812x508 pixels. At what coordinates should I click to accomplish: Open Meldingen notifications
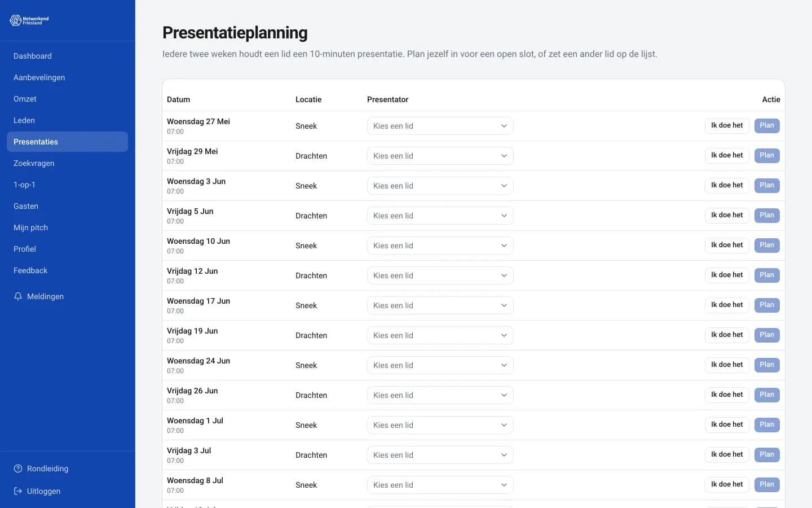coord(67,296)
